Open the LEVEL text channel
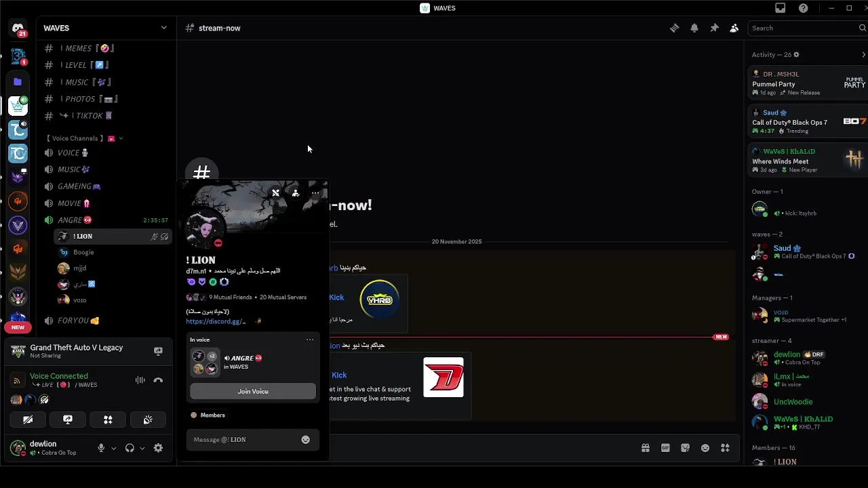Image resolution: width=868 pixels, height=488 pixels. pyautogui.click(x=105, y=65)
